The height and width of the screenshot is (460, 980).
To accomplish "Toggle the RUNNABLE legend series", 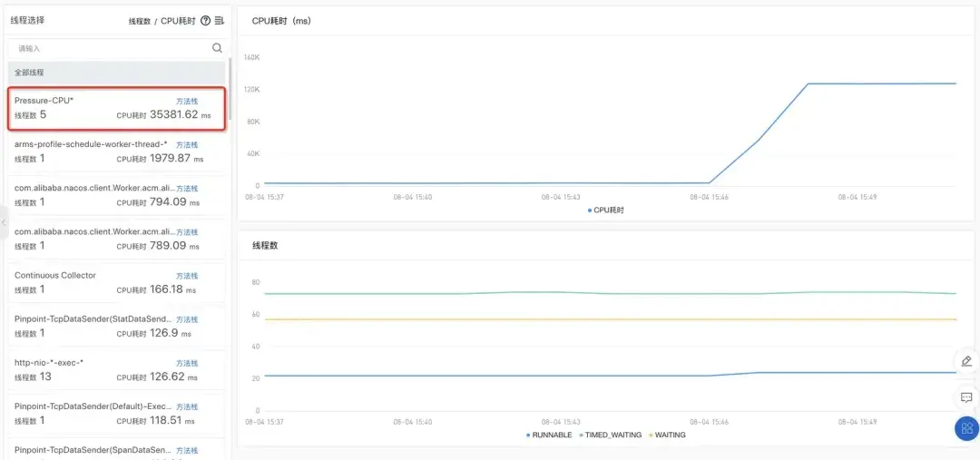I will point(550,436).
